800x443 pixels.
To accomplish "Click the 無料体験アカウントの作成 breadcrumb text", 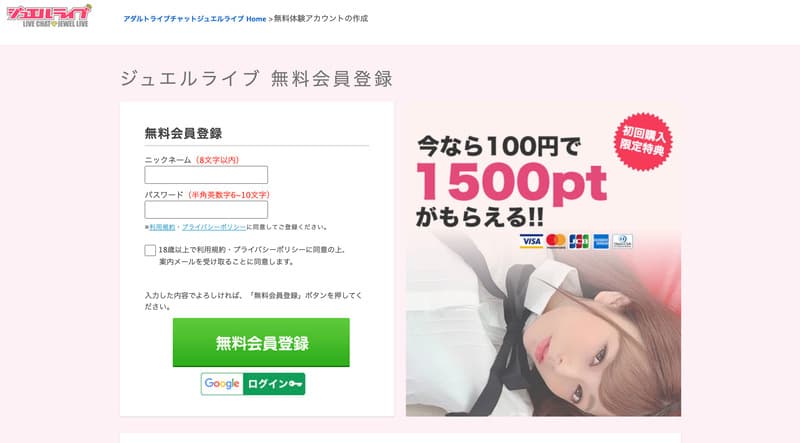I will [x=321, y=18].
